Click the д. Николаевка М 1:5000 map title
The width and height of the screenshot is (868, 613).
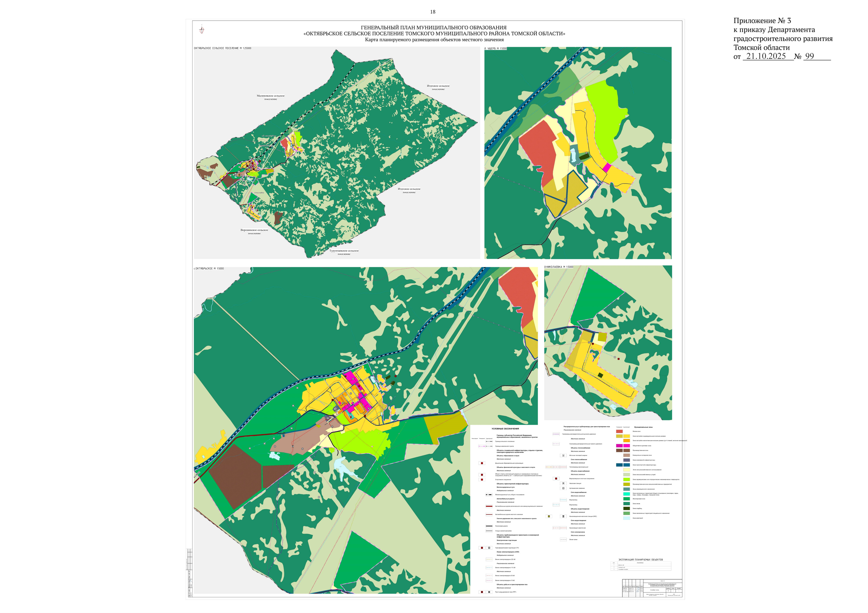[x=559, y=267]
